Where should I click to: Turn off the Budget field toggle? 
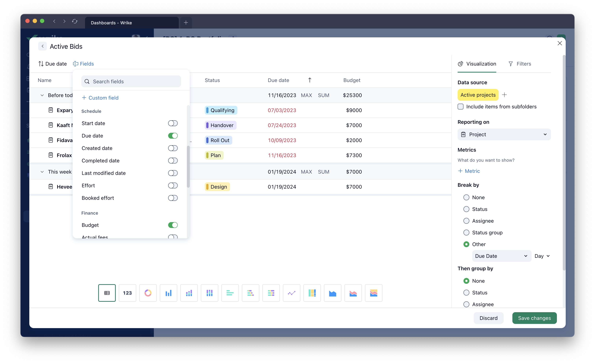point(173,225)
